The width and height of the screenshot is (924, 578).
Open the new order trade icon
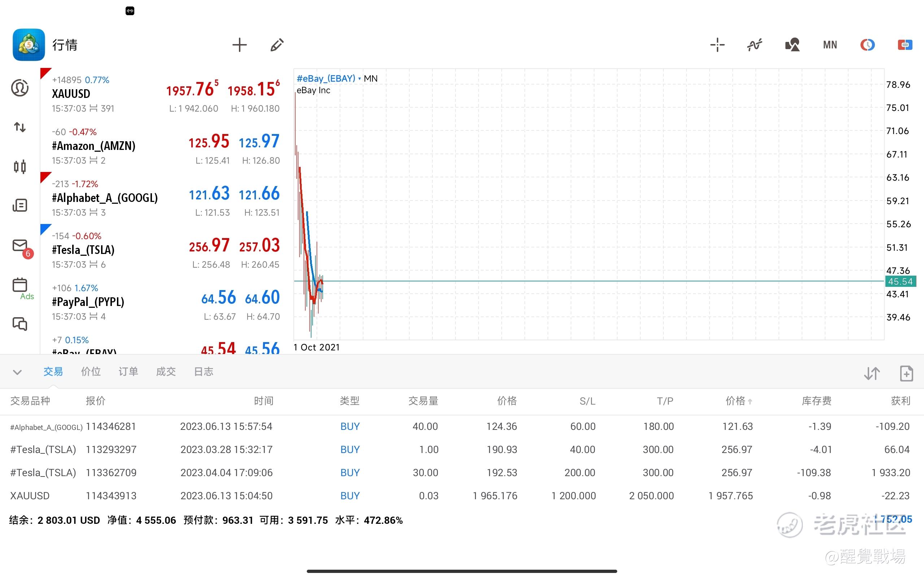[x=905, y=45]
